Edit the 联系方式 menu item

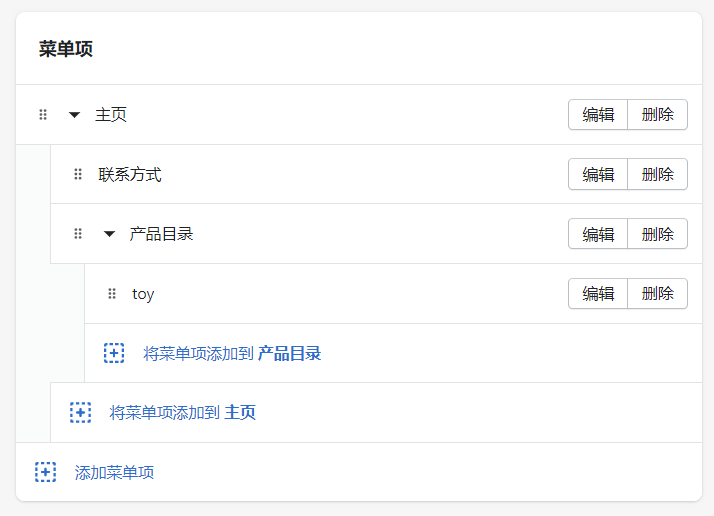click(x=598, y=174)
